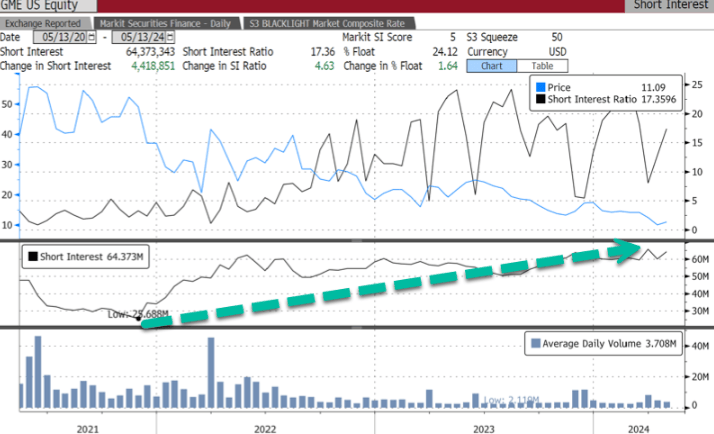Screen dimensions: 714x434
Task: Click the Short Interest 64.373M legend marker
Action: click(x=31, y=257)
